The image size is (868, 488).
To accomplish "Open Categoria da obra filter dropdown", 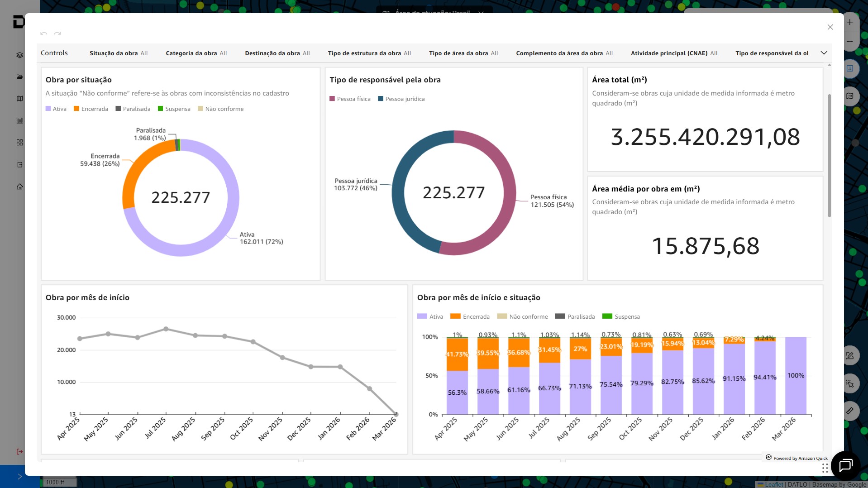I will (x=196, y=53).
